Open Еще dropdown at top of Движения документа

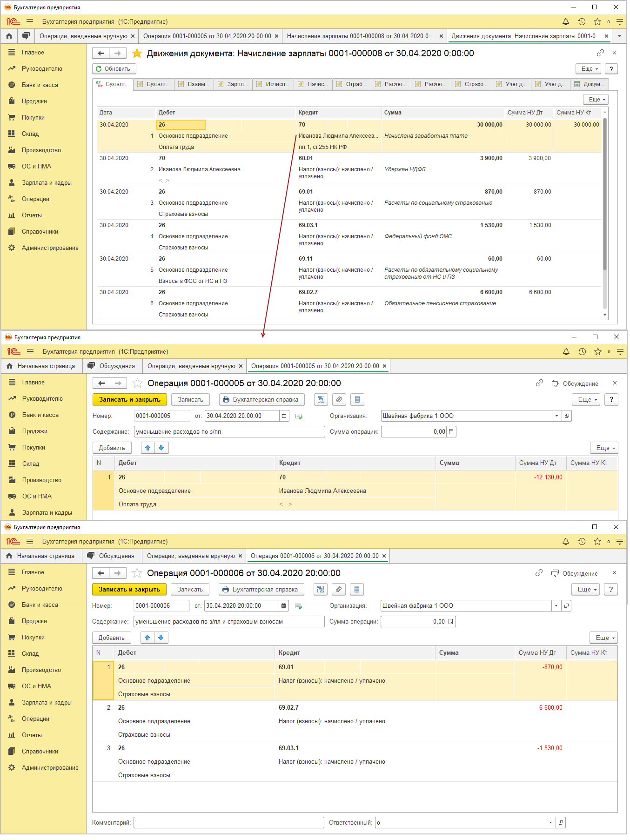(x=589, y=69)
